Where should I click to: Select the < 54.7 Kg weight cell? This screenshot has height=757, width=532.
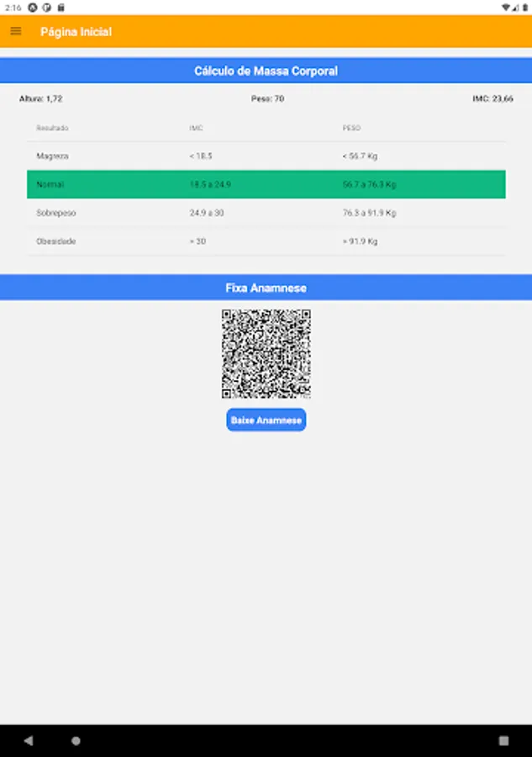click(361, 156)
